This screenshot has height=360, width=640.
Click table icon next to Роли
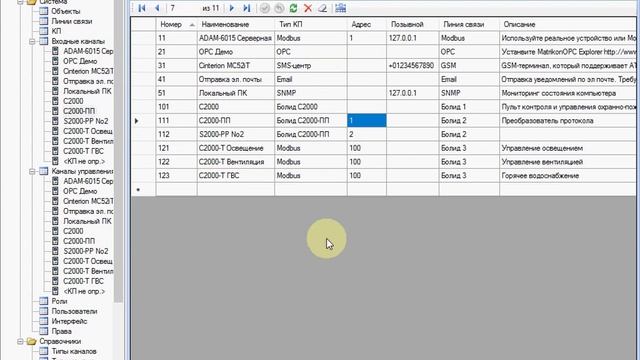[x=44, y=301]
